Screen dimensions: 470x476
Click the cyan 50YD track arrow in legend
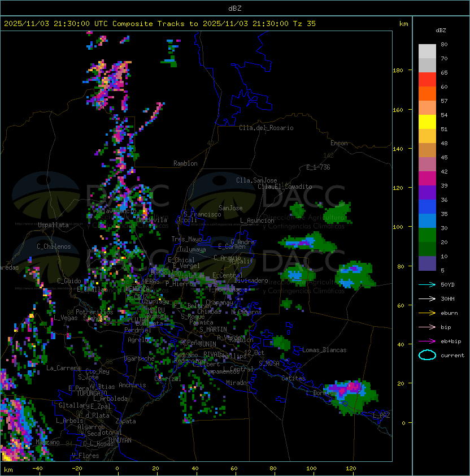tap(427, 285)
